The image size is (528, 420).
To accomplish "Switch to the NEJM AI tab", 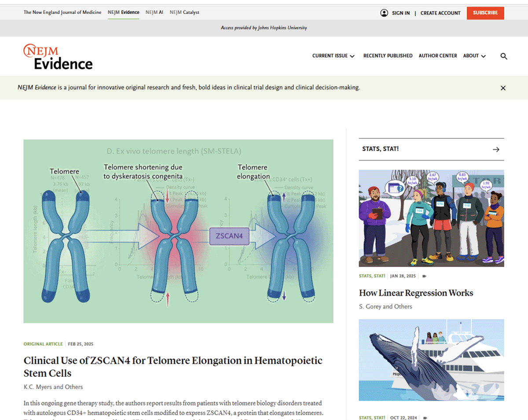I will click(154, 12).
